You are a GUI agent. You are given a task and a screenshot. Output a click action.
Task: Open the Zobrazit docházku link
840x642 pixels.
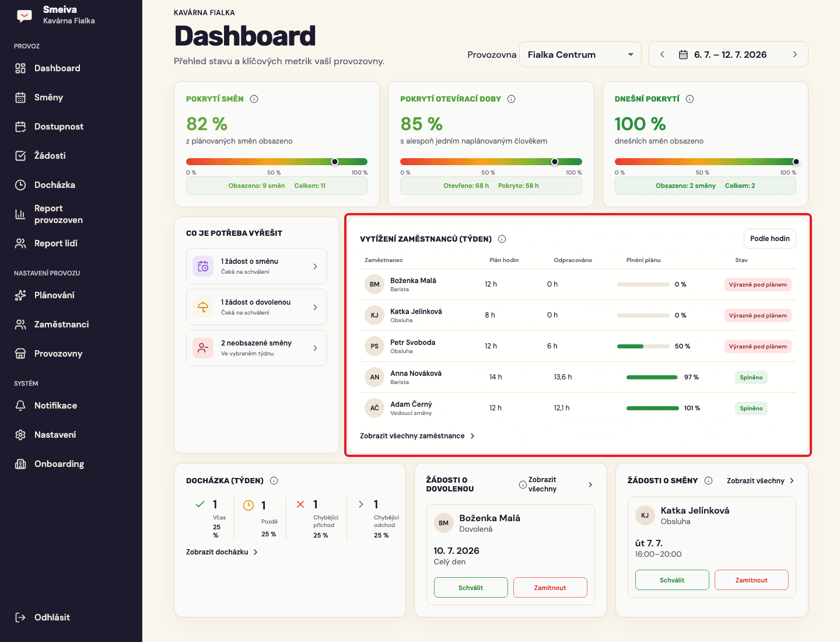pyautogui.click(x=222, y=552)
